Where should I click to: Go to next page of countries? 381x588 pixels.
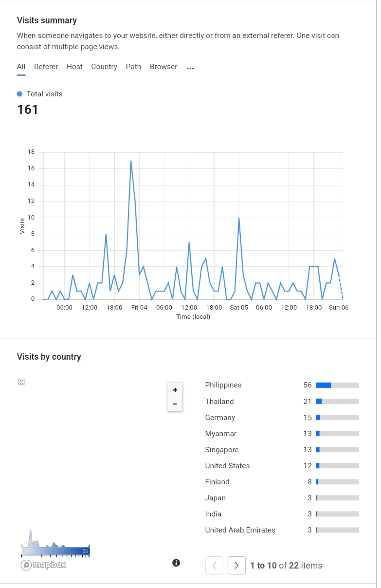(x=236, y=565)
